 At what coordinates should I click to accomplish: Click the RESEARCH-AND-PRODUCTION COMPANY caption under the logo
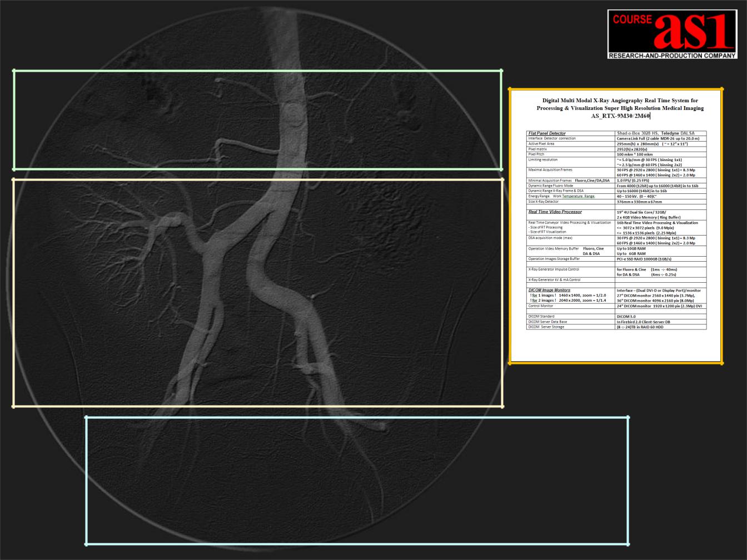672,56
